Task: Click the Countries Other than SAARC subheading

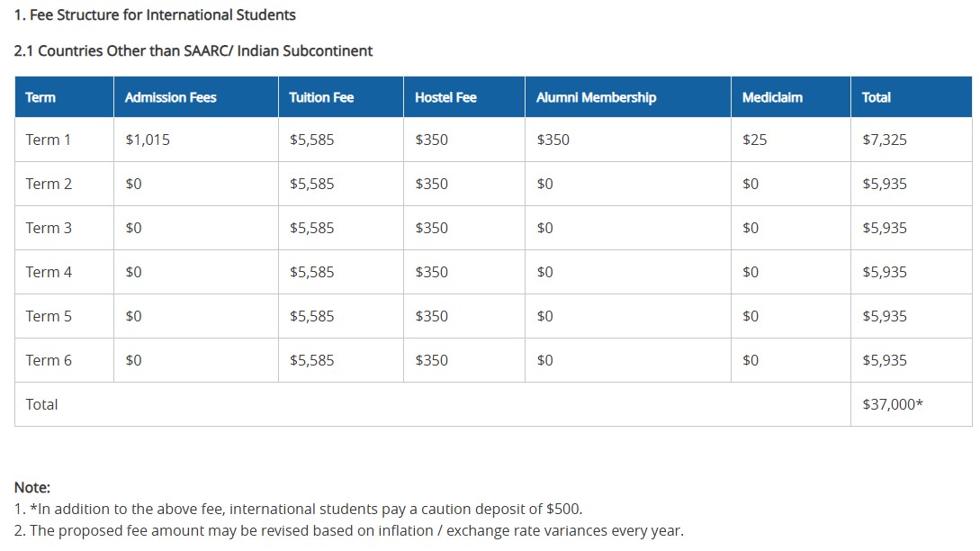Action: pos(193,50)
